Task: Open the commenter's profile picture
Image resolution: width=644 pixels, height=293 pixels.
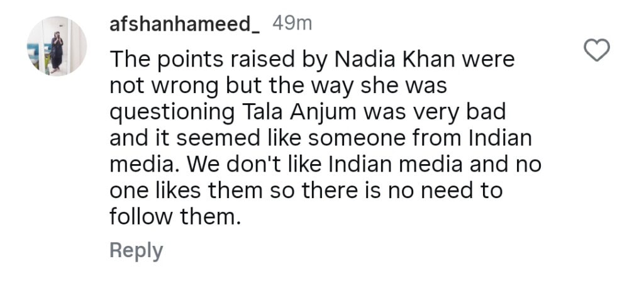Action: 56,46
